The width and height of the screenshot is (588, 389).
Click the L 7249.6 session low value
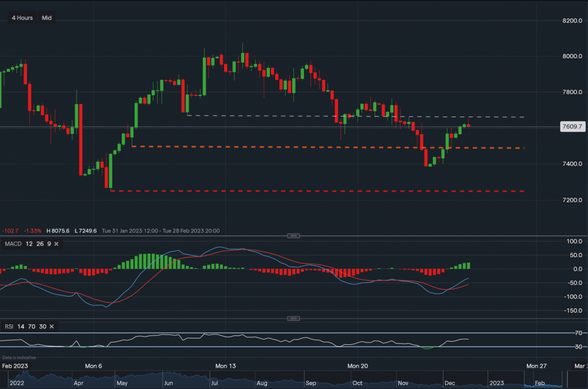coord(85,231)
